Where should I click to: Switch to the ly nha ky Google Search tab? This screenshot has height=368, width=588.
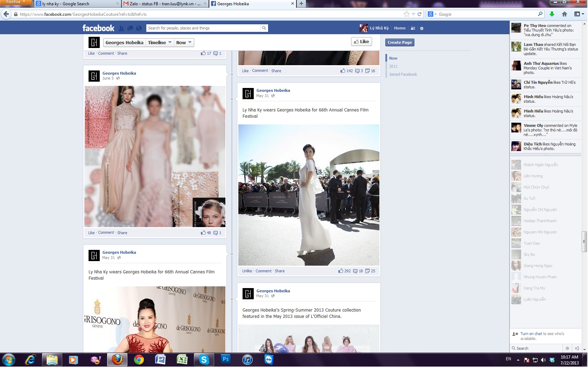[78, 4]
